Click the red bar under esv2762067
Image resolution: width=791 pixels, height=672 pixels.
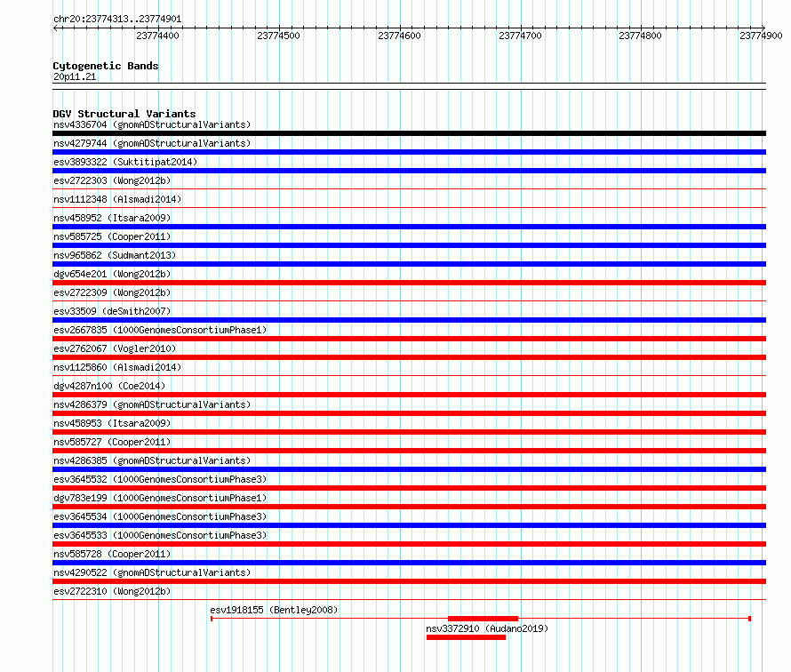point(409,357)
